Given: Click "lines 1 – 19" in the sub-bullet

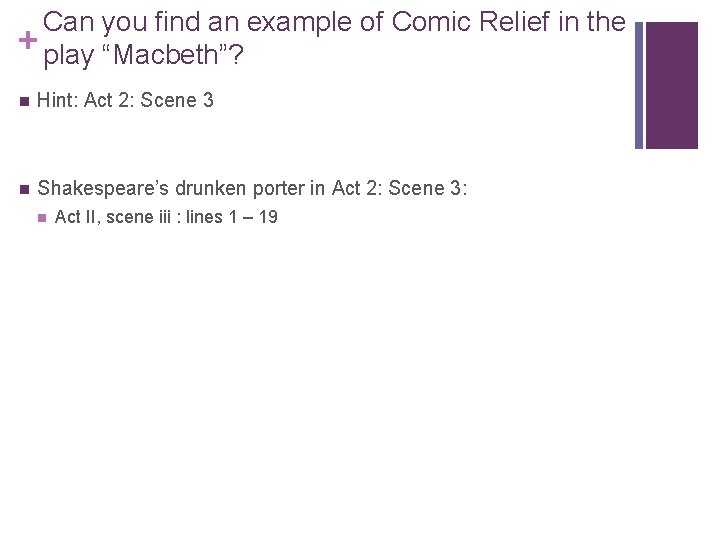Looking at the screenshot, I should pos(232,217).
